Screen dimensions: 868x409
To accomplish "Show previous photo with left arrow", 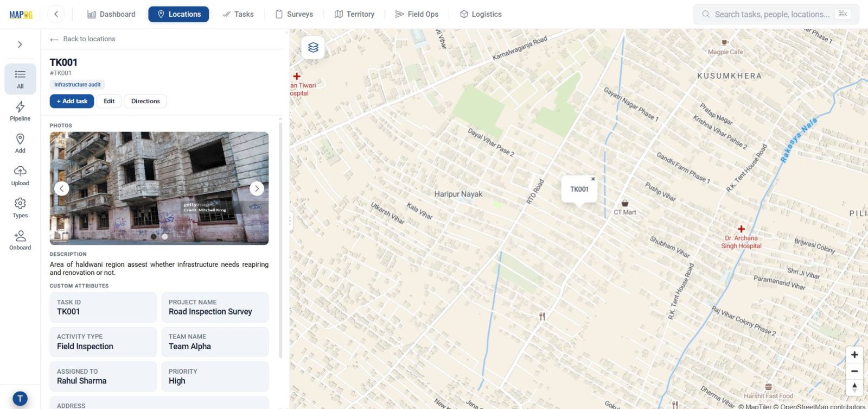I will [x=62, y=188].
